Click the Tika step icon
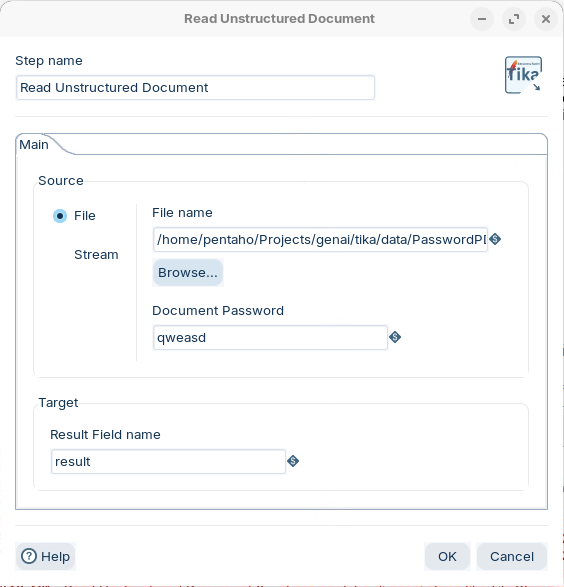The width and height of the screenshot is (564, 587). (523, 74)
